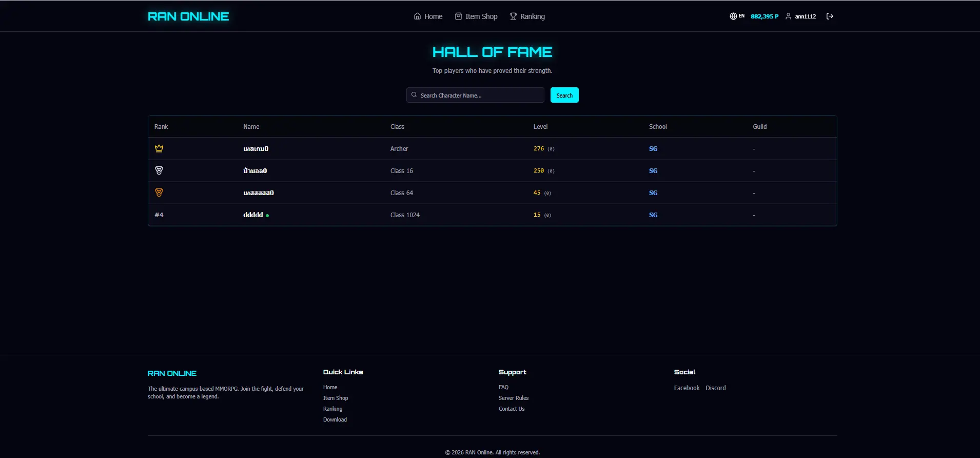This screenshot has height=458, width=980.
Task: Click level value 45
Action: (537, 193)
